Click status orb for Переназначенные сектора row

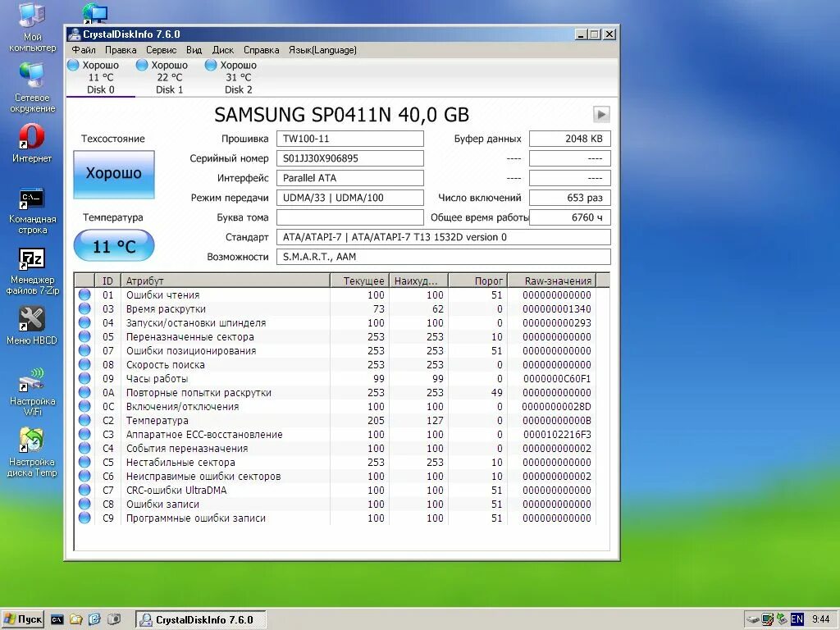(84, 336)
